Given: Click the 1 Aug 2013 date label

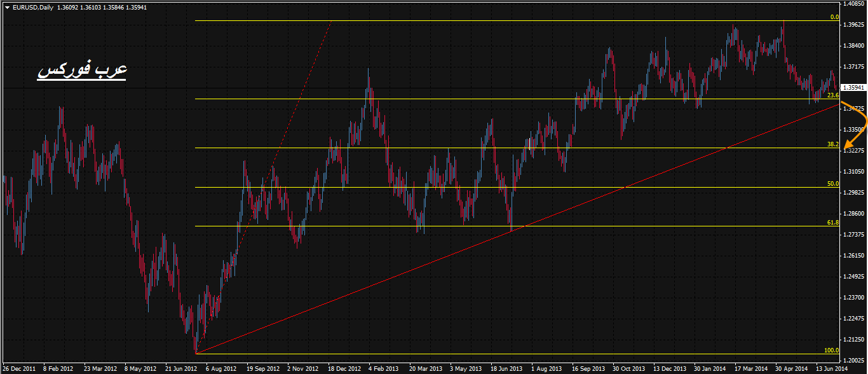Looking at the screenshot, I should (547, 368).
